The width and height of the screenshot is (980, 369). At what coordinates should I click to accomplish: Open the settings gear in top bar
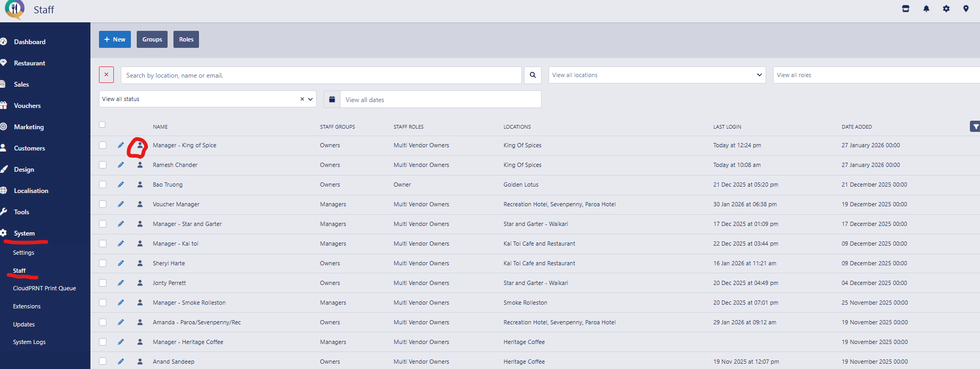[x=946, y=9]
